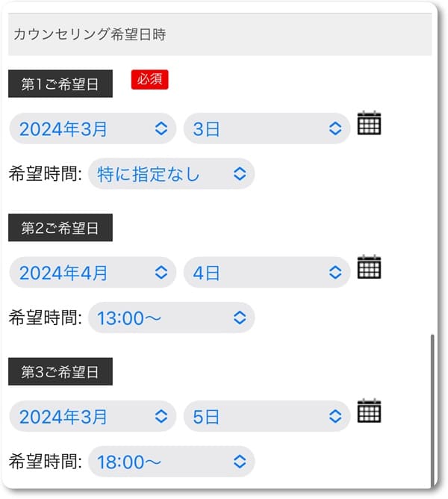Open time dropdown showing 13:00〜
The width and height of the screenshot is (448, 499).
171,317
